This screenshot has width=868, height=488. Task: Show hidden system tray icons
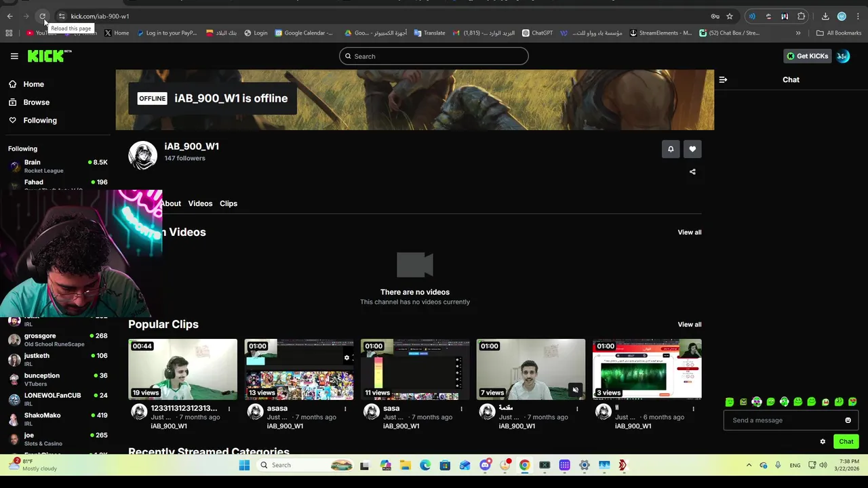749,465
